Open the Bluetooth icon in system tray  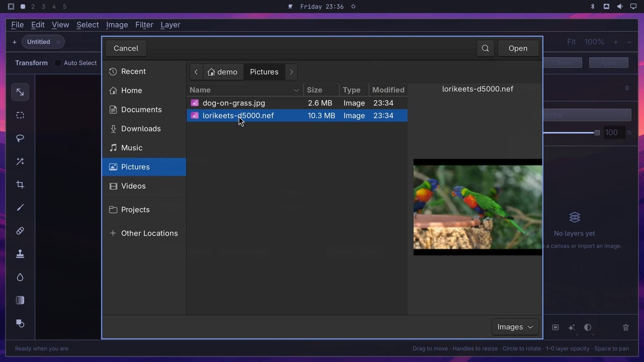coord(593,6)
